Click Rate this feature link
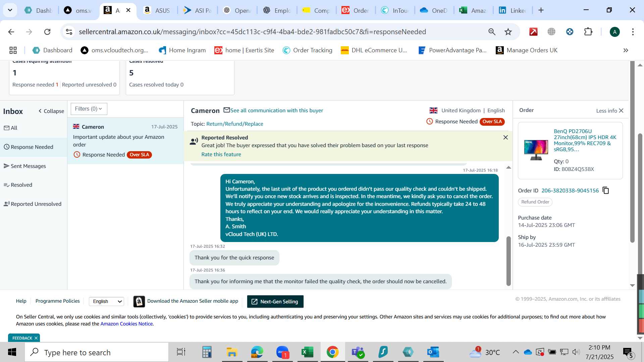 click(221, 154)
